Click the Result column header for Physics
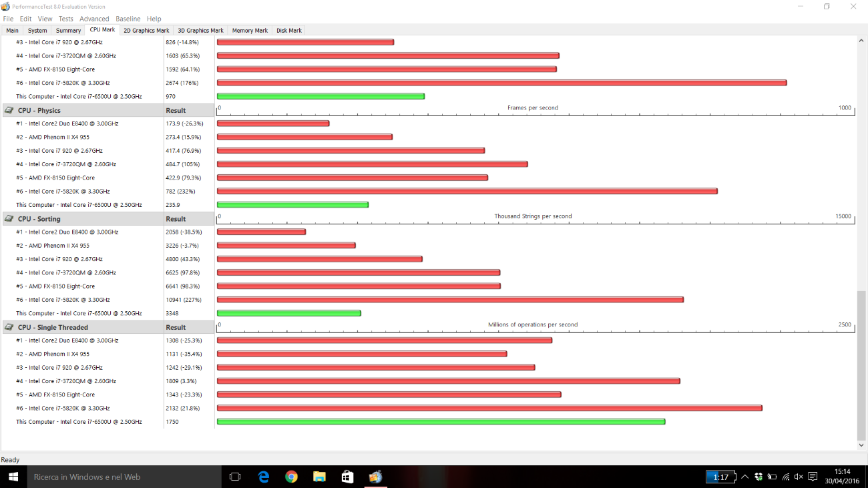 [189, 110]
